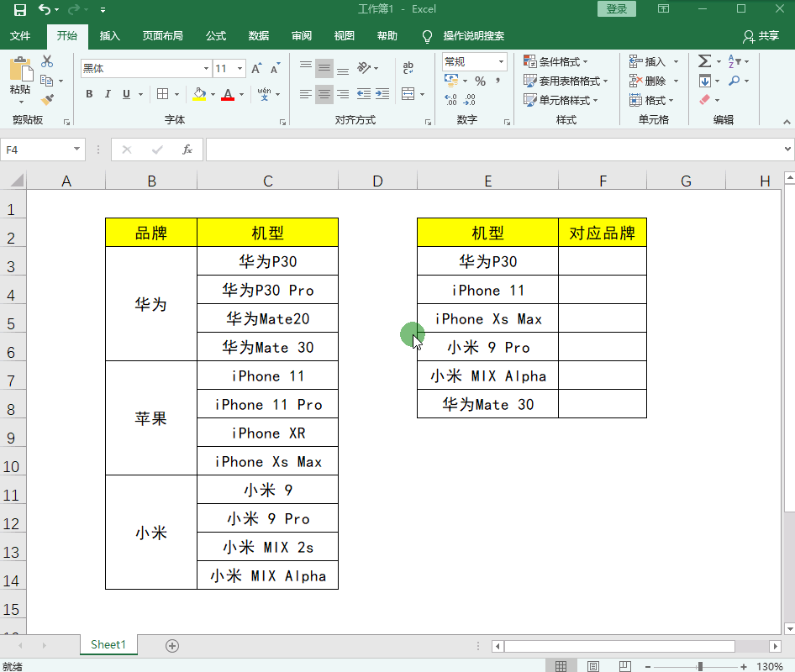Click the AutoSum sigma icon
Screen dimensions: 795x672
[704, 61]
